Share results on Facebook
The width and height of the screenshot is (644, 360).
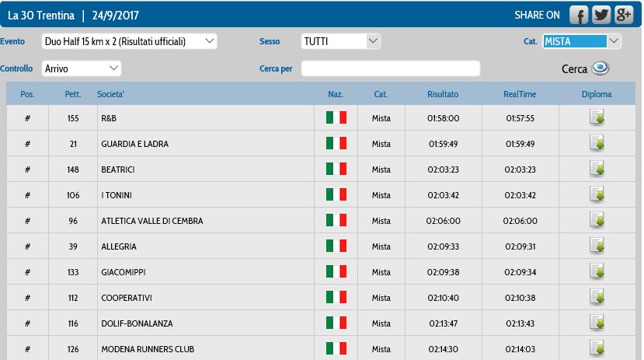[x=579, y=16]
